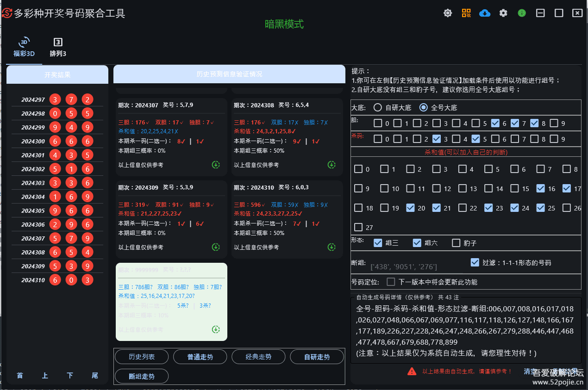Click the brightness theme toggle icon
The width and height of the screenshot is (588, 390).
448,13
